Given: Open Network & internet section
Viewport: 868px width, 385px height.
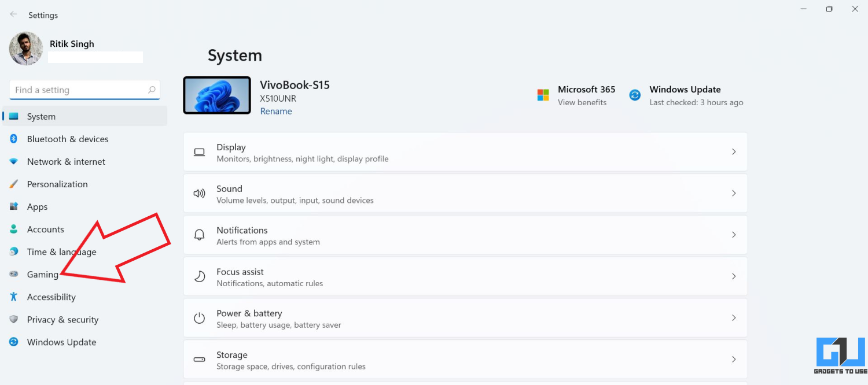Looking at the screenshot, I should point(66,162).
